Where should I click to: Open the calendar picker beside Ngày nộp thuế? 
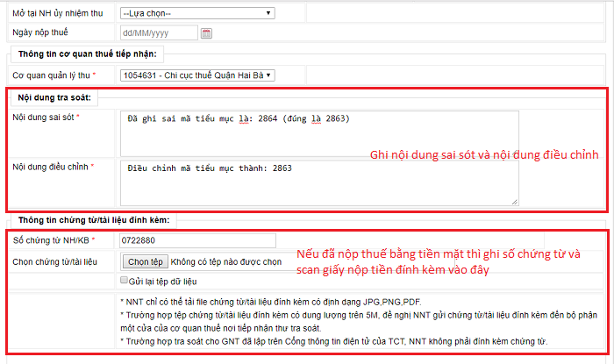tap(207, 33)
